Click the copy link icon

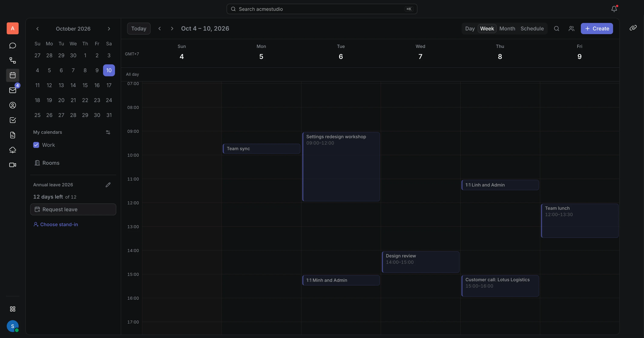click(633, 28)
